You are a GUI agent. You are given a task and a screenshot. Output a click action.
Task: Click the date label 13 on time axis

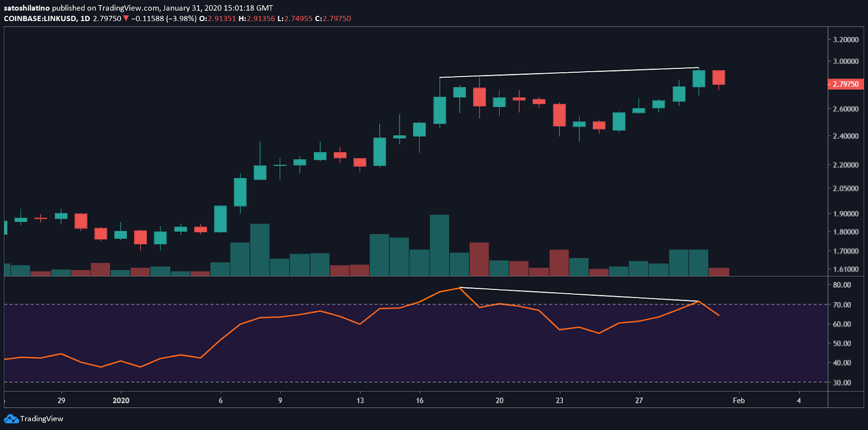[360, 401]
